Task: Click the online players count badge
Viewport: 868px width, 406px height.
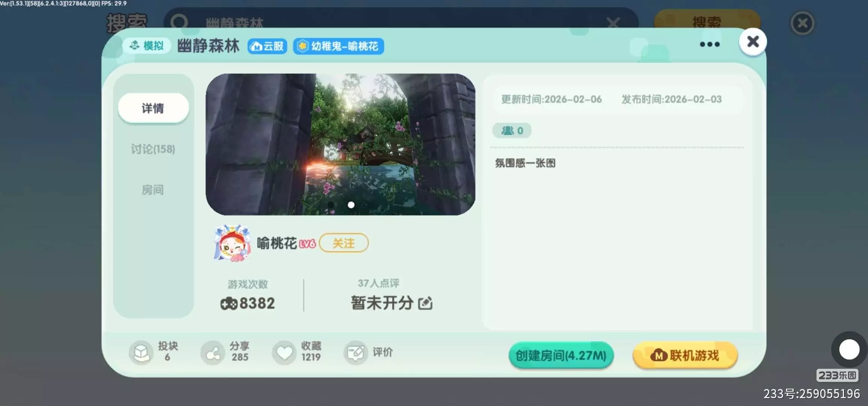Action: pyautogui.click(x=512, y=130)
